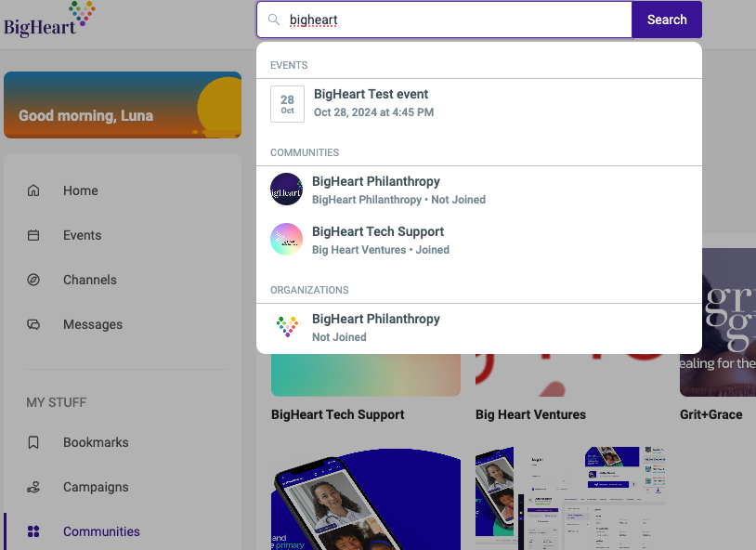The image size is (756, 550).
Task: Click the magnifier icon in search field
Action: point(274,20)
